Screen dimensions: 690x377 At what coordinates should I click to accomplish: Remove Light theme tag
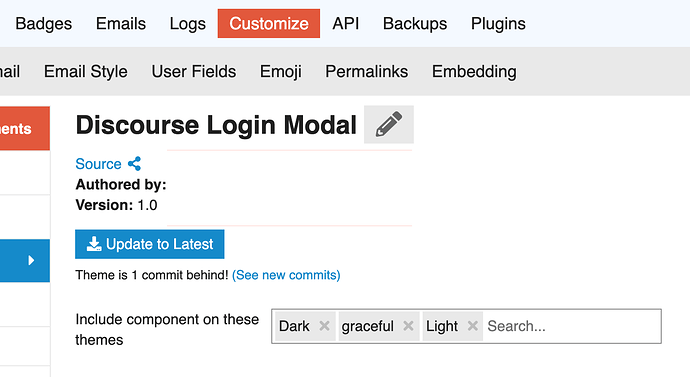pos(473,326)
